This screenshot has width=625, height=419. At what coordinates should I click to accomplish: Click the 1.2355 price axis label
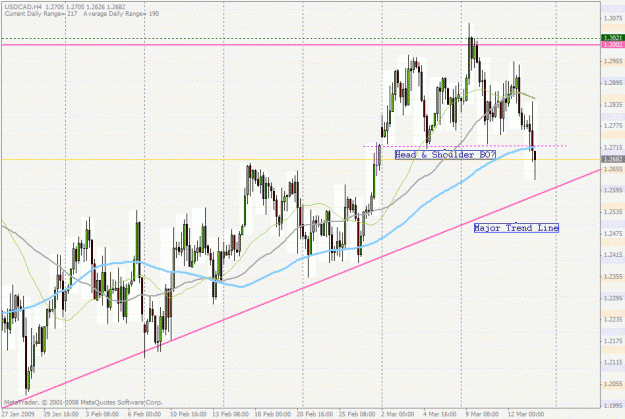pyautogui.click(x=613, y=276)
